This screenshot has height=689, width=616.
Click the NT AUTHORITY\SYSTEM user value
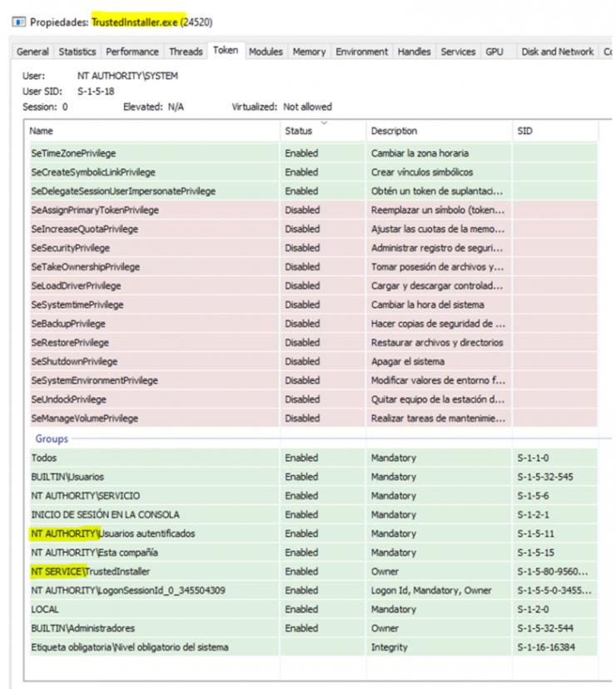point(127,76)
